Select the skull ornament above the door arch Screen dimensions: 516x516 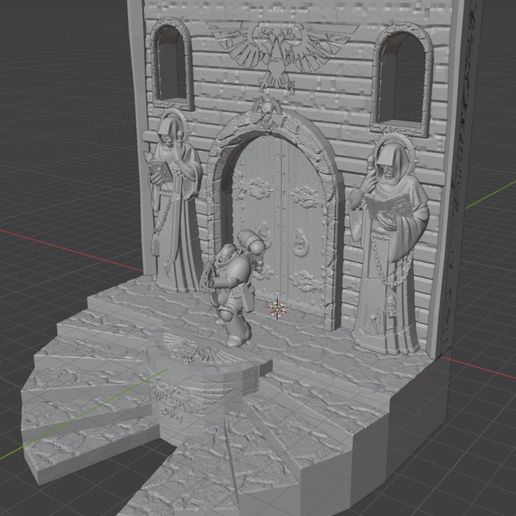point(267,112)
